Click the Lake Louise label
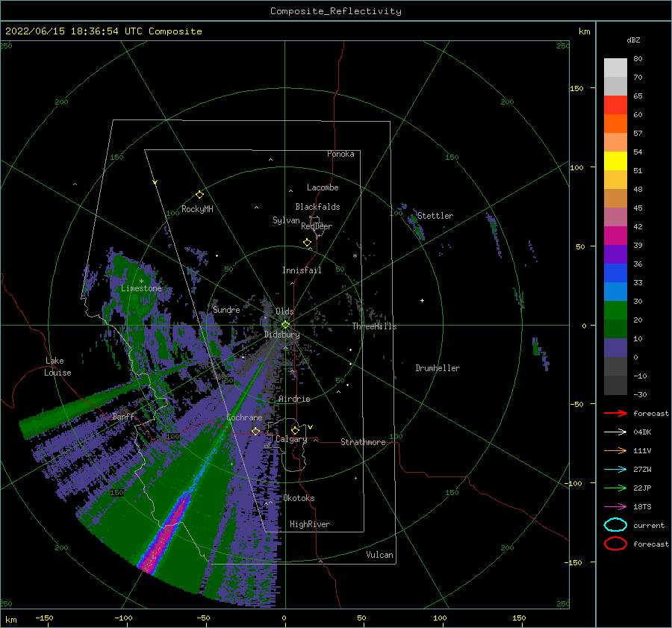 pos(58,367)
